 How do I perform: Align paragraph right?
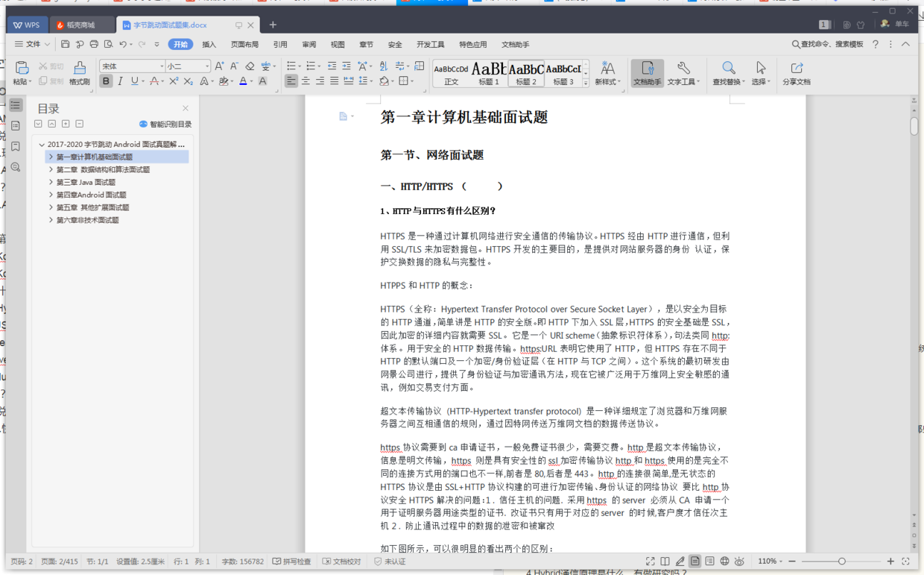pyautogui.click(x=320, y=81)
